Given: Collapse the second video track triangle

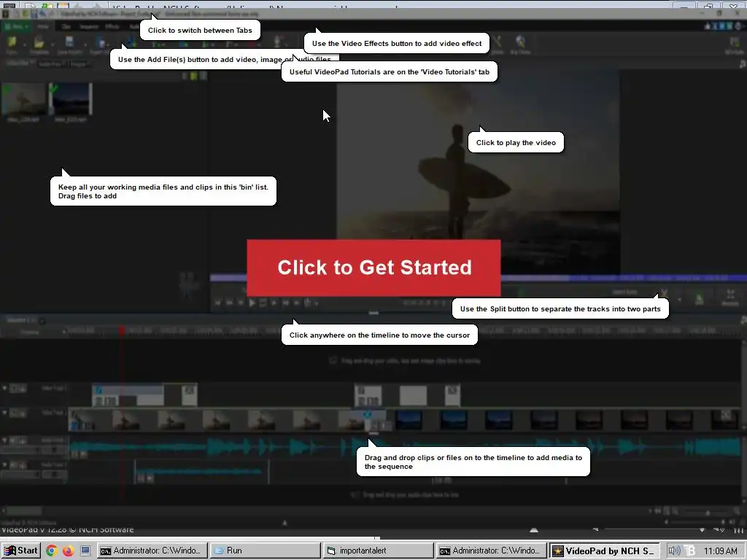Looking at the screenshot, I should point(5,413).
